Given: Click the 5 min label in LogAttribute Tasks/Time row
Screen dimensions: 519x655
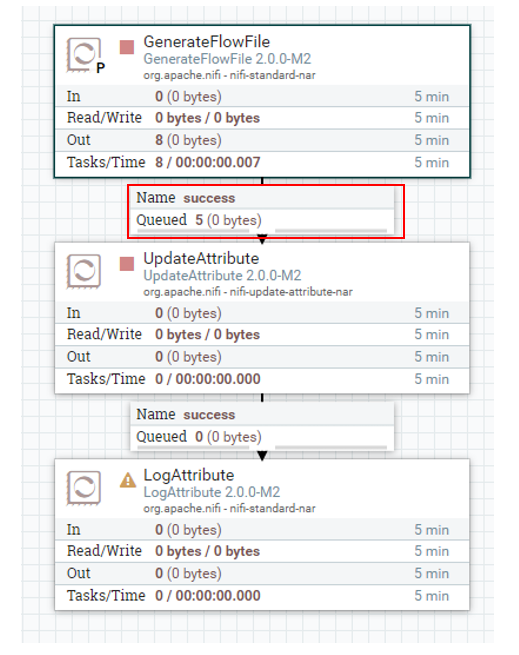Looking at the screenshot, I should (432, 596).
